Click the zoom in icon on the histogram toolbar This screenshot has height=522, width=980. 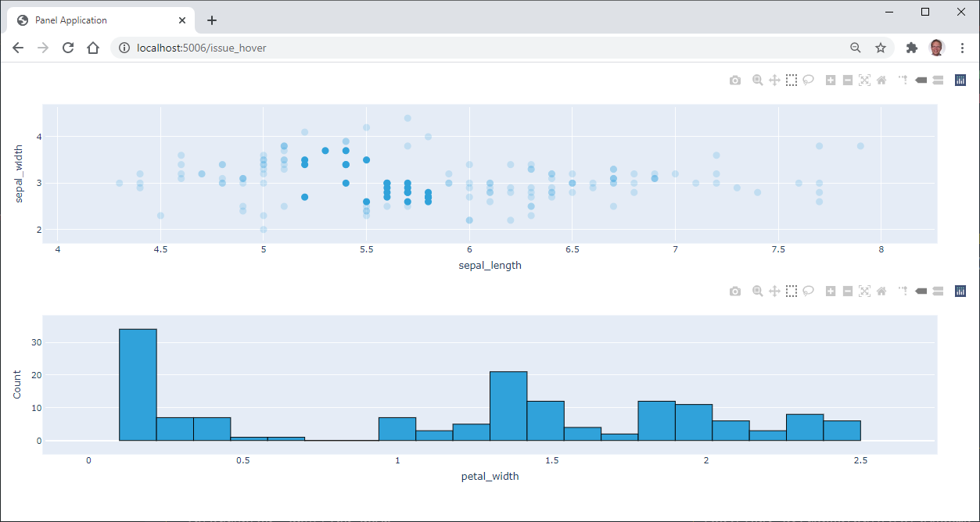pos(830,290)
